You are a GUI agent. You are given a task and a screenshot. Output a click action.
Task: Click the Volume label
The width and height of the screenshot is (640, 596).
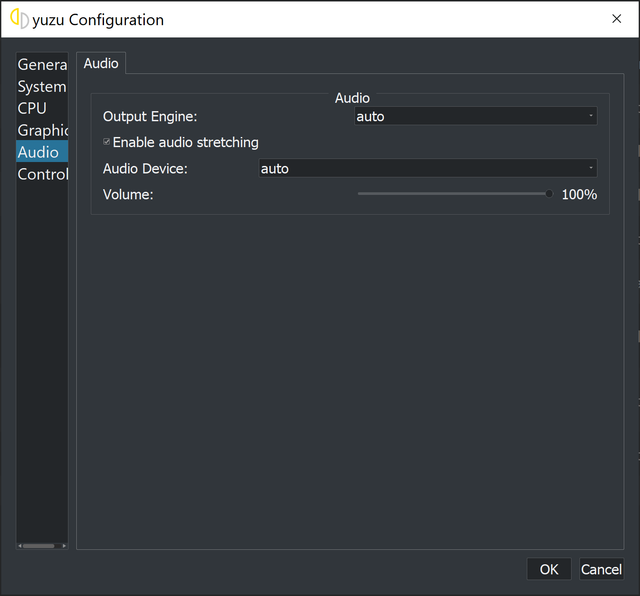pos(128,195)
